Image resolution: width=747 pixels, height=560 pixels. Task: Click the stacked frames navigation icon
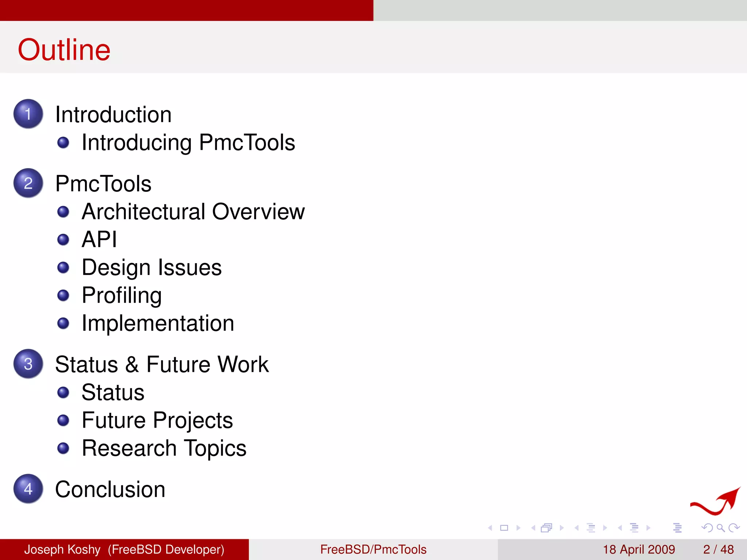546,528
